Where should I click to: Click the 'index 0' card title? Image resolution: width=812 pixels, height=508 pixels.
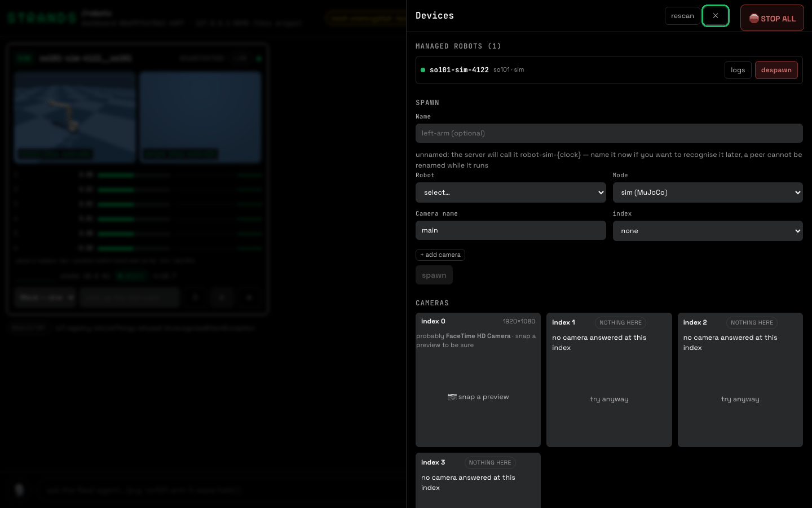433,321
